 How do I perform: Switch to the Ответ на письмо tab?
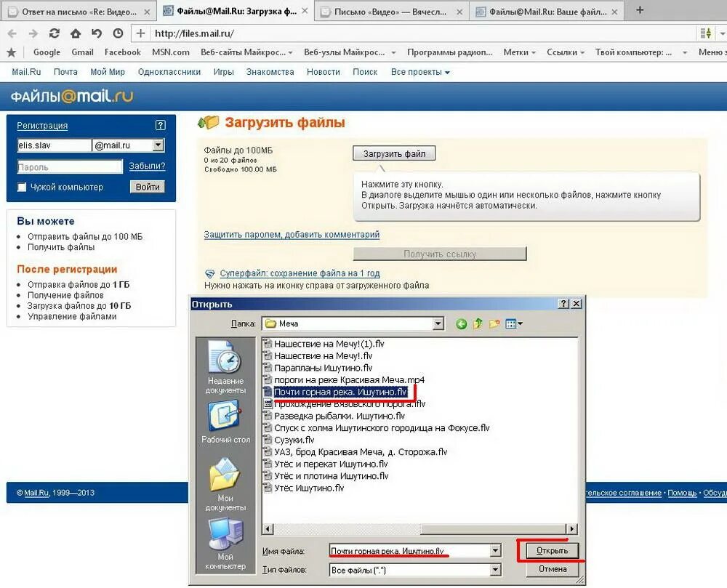[x=79, y=12]
